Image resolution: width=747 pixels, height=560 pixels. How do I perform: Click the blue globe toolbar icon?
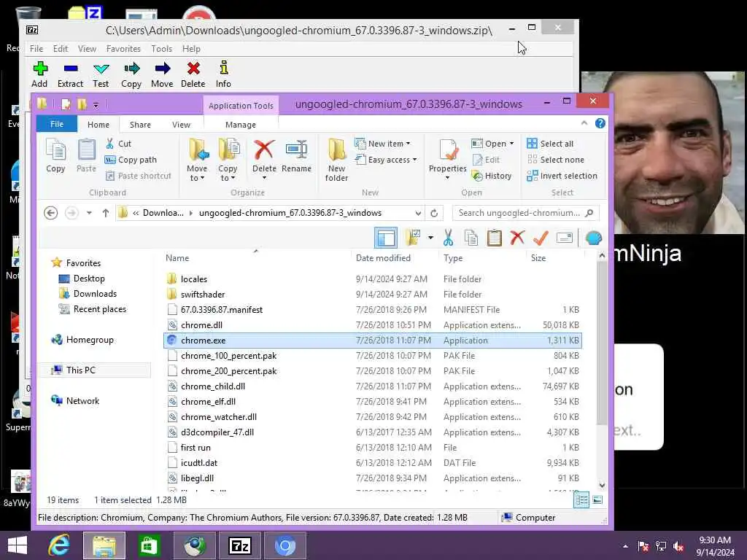tap(594, 238)
